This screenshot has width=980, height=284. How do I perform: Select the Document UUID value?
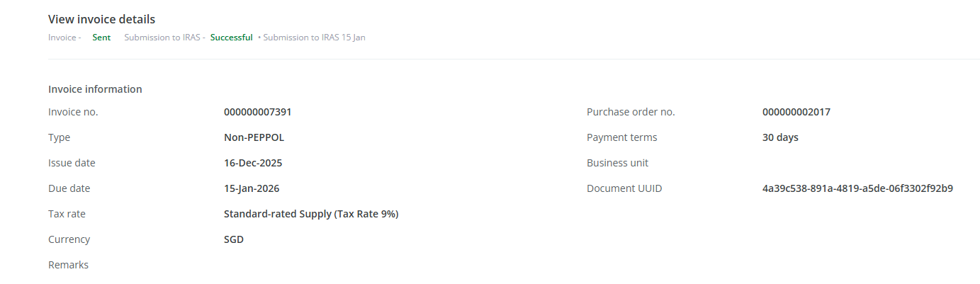coord(857,188)
